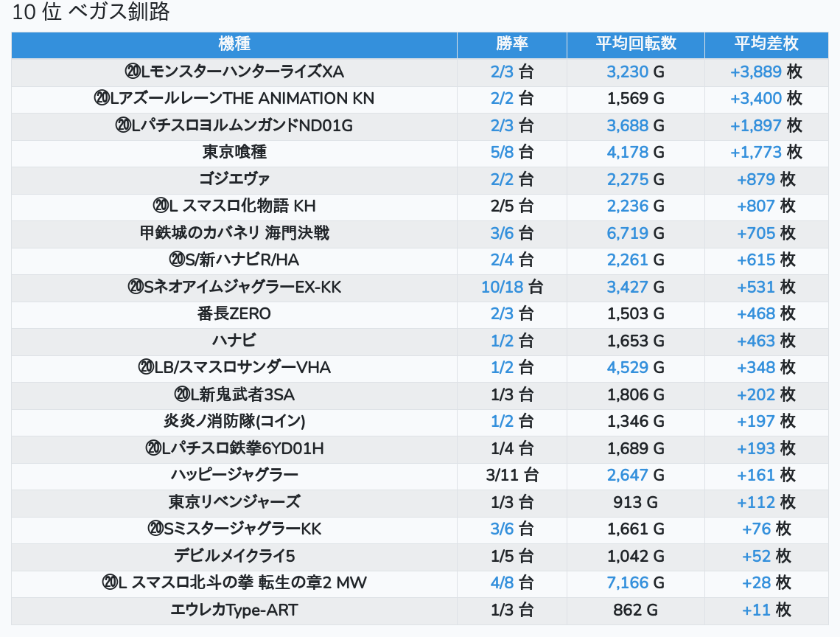Screen dimensions: 840x637
Task: Select the +11 枚 average difference value
Action: (x=756, y=610)
